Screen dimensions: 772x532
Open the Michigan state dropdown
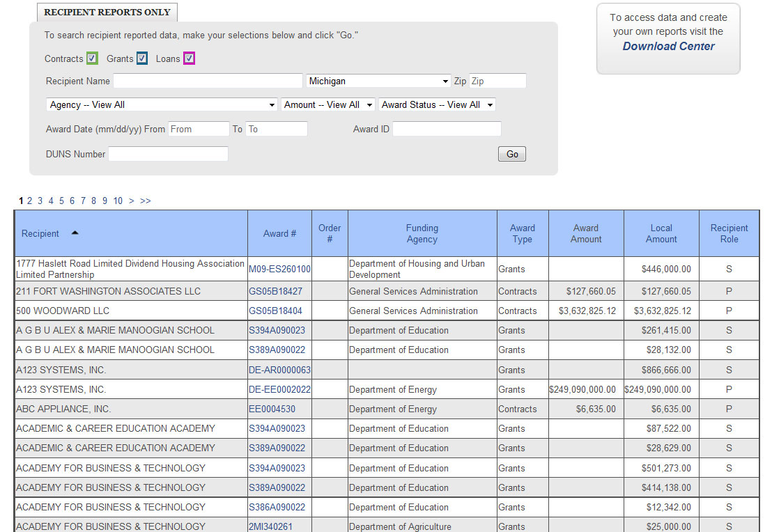379,81
